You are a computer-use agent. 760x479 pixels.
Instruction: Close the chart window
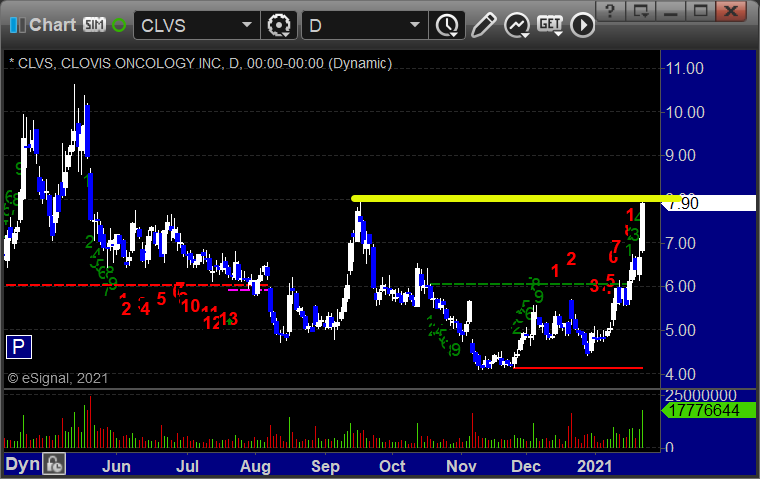[731, 11]
